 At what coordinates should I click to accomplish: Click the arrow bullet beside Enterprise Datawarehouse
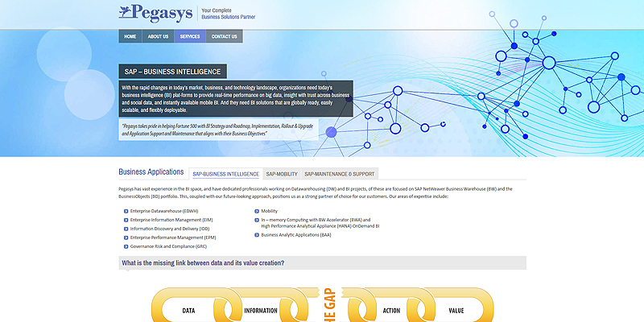click(x=126, y=211)
